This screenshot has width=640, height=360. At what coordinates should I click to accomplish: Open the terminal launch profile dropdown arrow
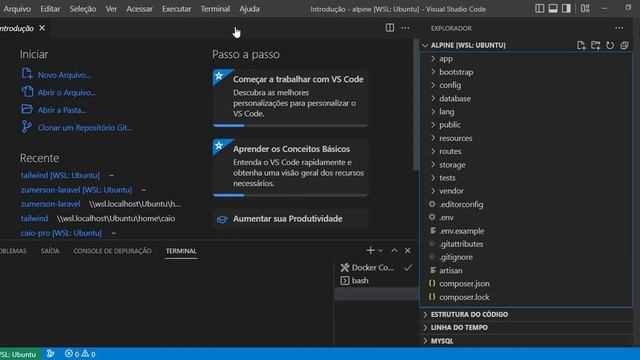pos(380,251)
